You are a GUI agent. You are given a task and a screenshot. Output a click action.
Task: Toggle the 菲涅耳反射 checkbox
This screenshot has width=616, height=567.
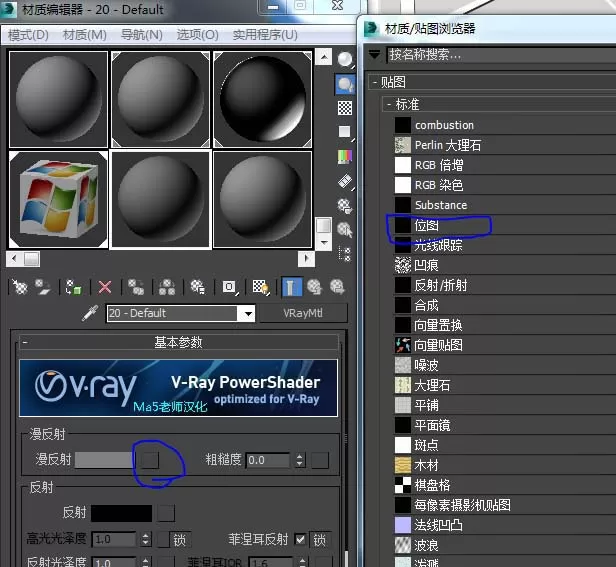click(x=300, y=539)
